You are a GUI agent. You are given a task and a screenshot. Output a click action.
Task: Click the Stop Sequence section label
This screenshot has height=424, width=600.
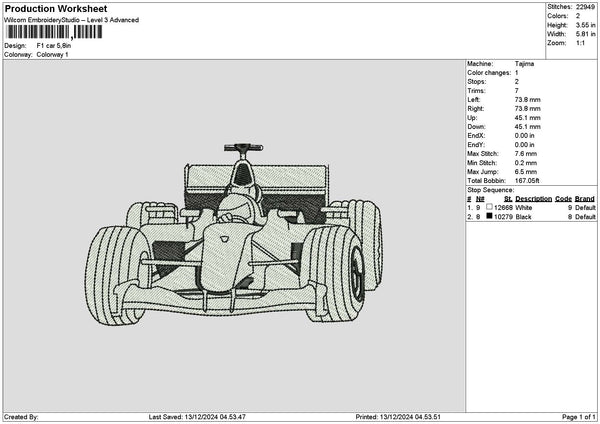pyautogui.click(x=491, y=189)
